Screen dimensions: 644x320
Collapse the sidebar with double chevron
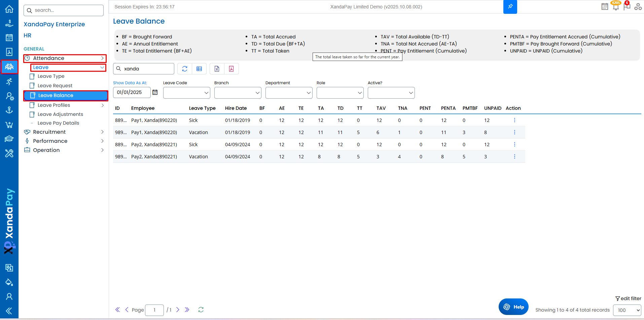click(x=9, y=311)
